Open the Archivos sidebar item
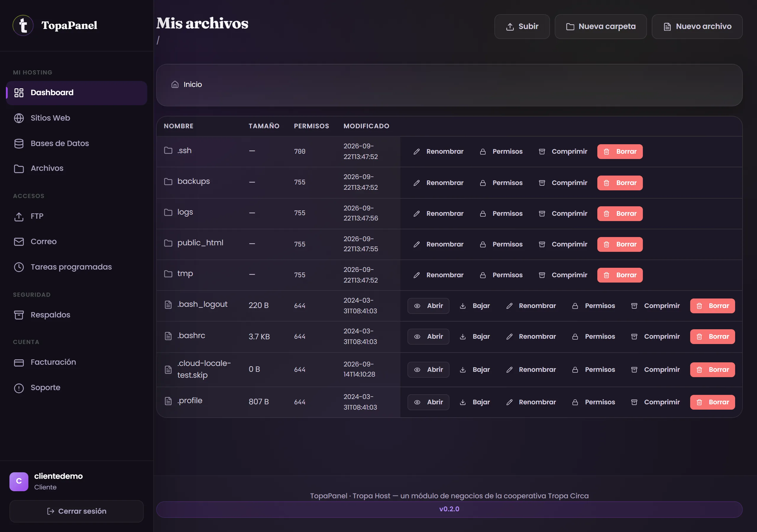The width and height of the screenshot is (757, 532). click(x=77, y=168)
